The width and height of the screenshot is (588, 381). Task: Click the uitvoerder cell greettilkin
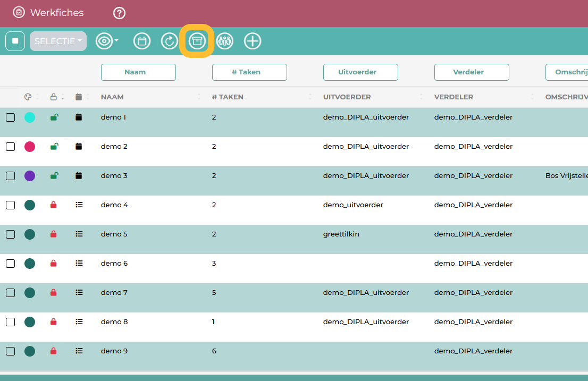[341, 234]
